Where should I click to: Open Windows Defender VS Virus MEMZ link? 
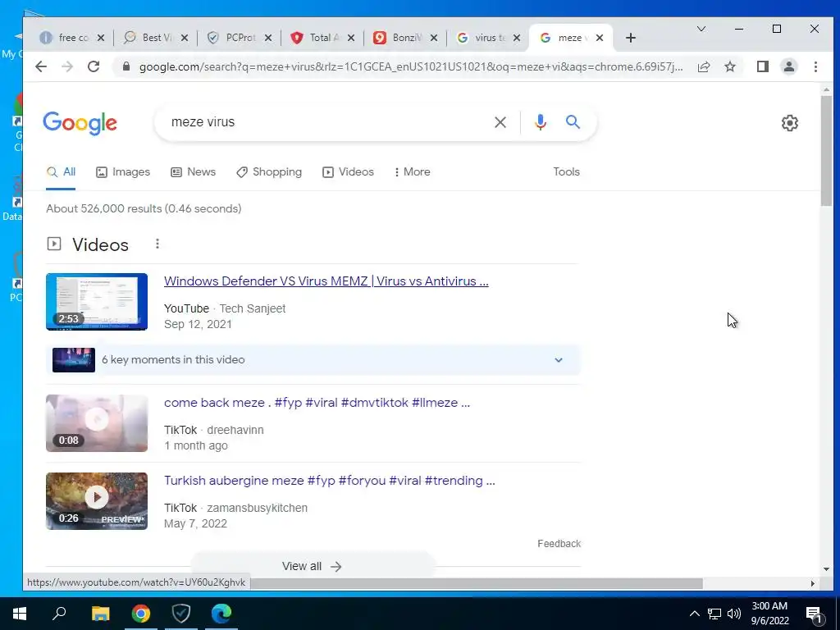point(326,281)
